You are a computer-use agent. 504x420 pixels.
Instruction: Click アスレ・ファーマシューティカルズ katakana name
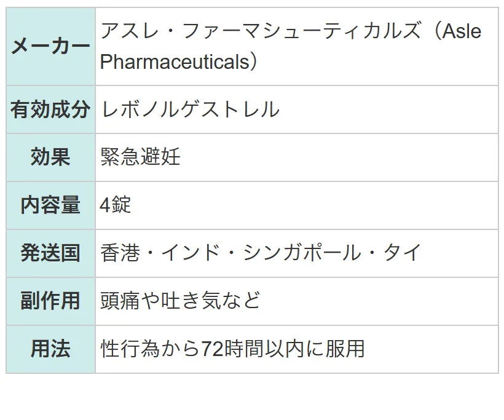pos(261,31)
